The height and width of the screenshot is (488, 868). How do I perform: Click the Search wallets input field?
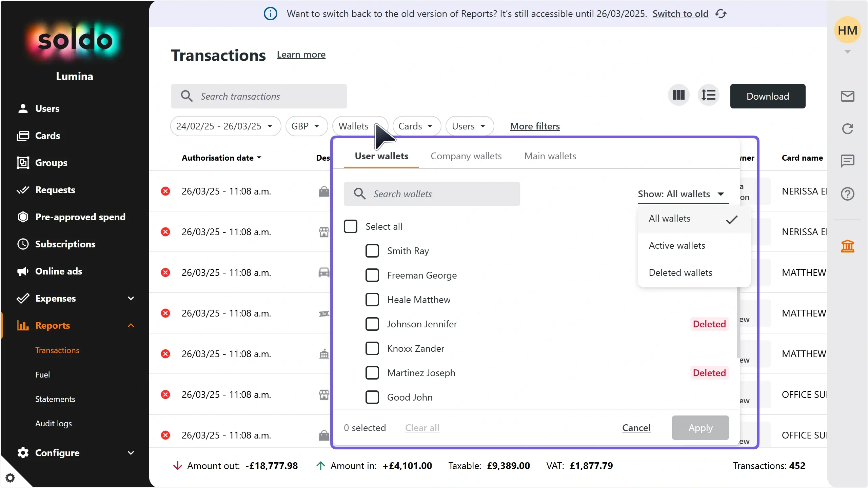432,194
